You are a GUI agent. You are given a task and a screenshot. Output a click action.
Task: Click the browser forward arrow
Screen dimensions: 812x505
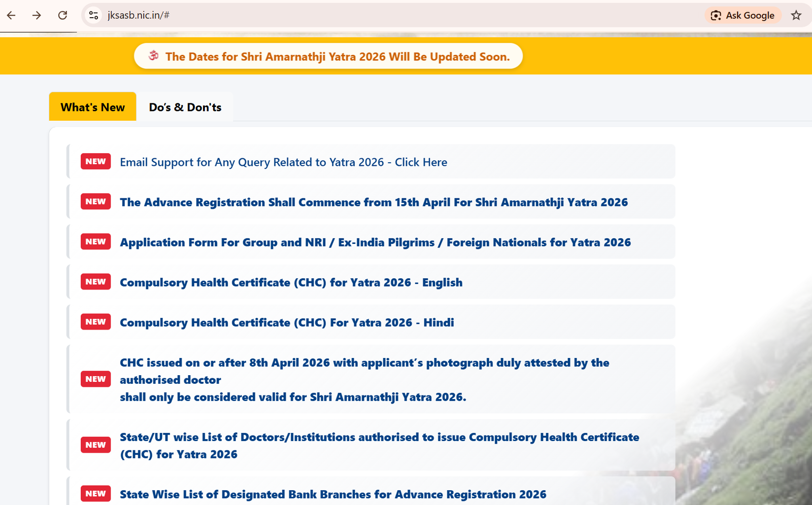[37, 15]
